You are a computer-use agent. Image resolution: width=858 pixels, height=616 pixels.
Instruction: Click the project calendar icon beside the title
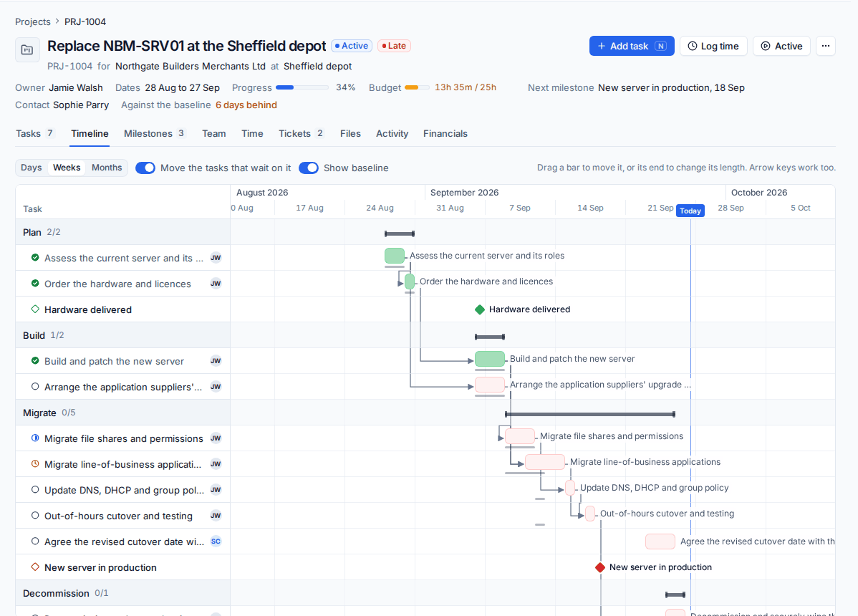pyautogui.click(x=26, y=50)
